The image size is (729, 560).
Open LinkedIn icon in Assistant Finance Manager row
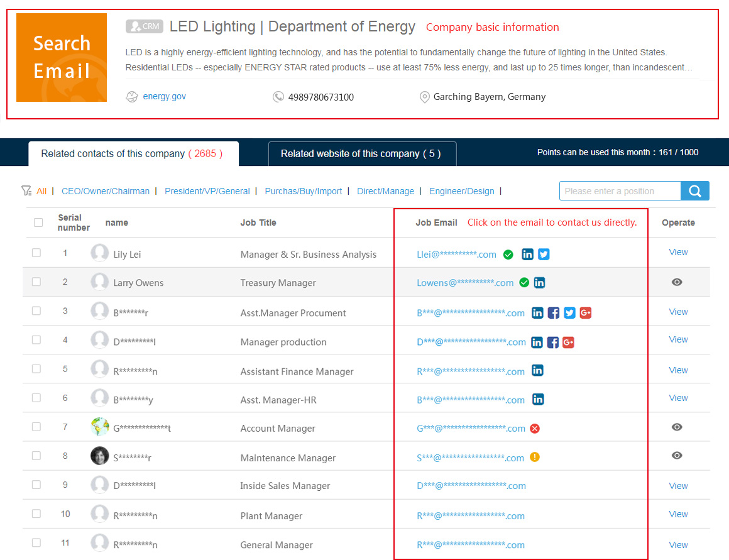point(537,370)
